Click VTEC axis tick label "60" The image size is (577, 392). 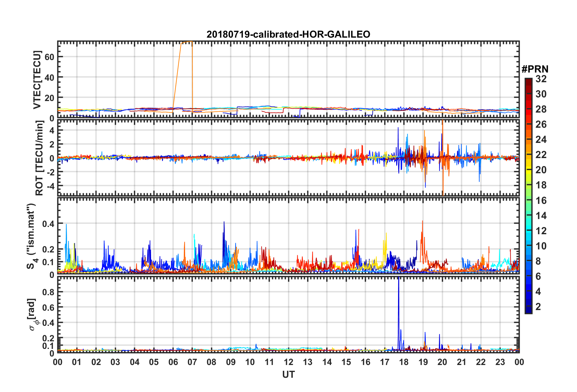pyautogui.click(x=49, y=57)
